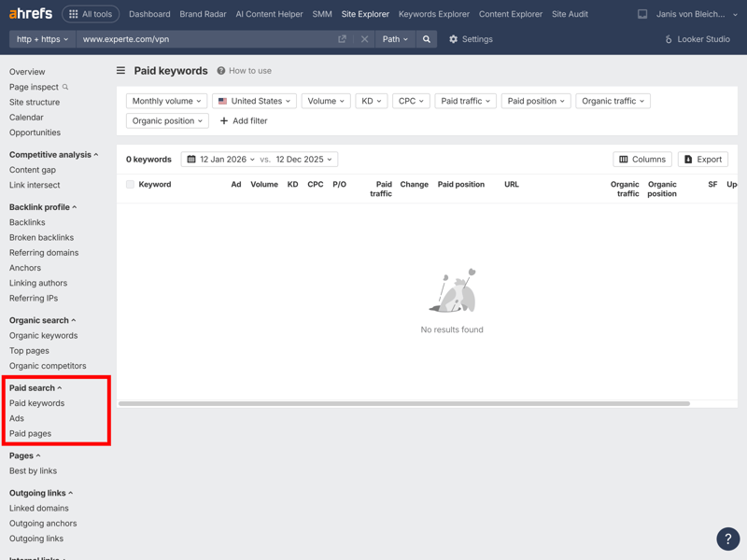Click the horizontal table scrollbar
This screenshot has height=560, width=747.
pyautogui.click(x=403, y=403)
